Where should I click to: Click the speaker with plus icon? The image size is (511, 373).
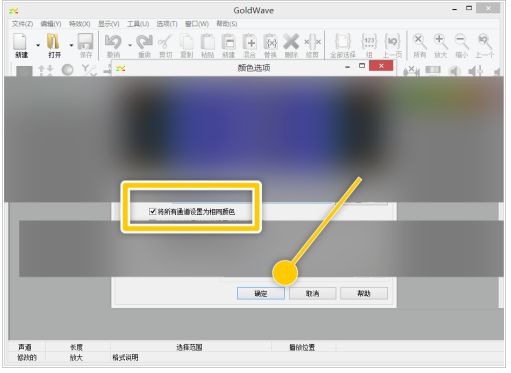coord(476,71)
